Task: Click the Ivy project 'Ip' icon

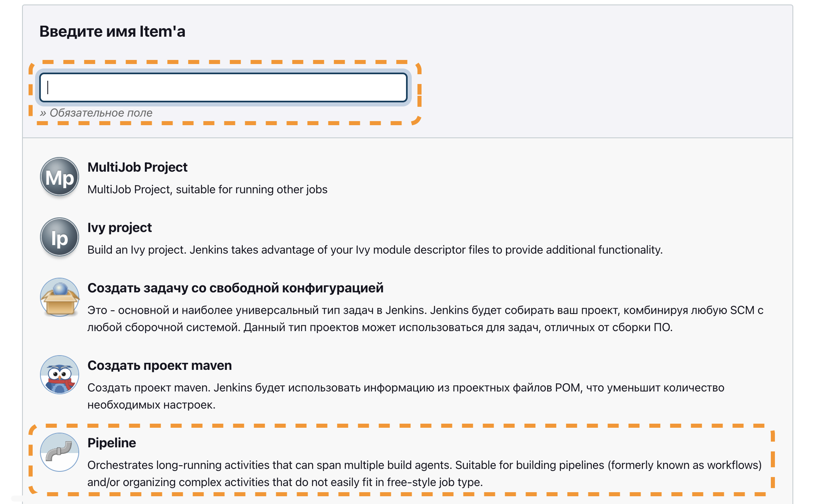Action: [x=60, y=237]
